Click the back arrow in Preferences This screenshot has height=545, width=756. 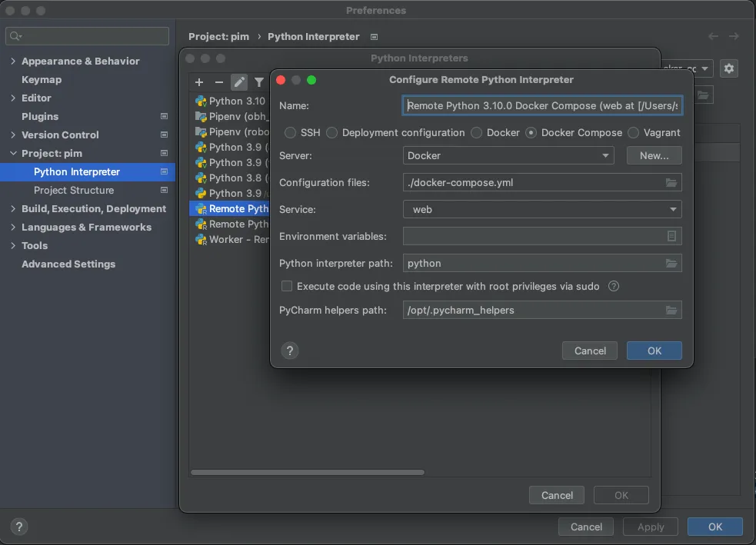pyautogui.click(x=713, y=37)
